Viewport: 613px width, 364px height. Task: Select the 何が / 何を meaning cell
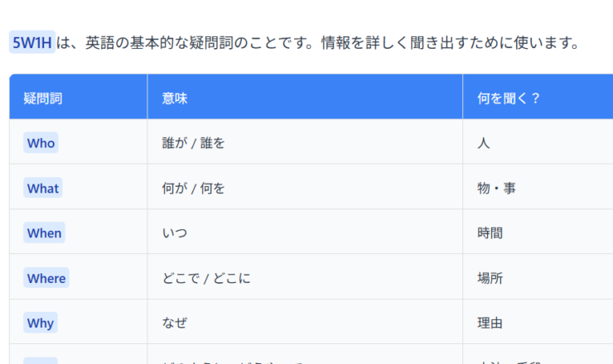click(194, 188)
